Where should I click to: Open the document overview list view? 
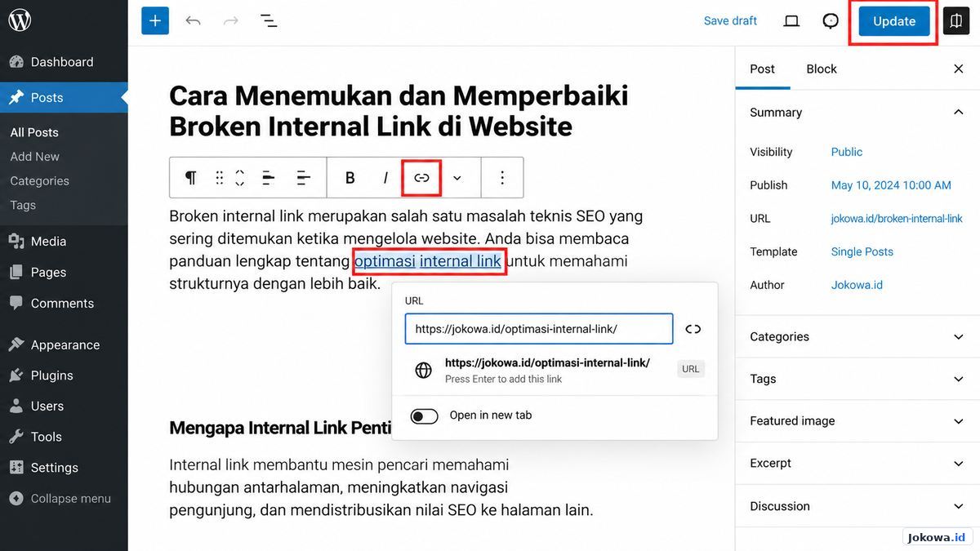(x=269, y=20)
